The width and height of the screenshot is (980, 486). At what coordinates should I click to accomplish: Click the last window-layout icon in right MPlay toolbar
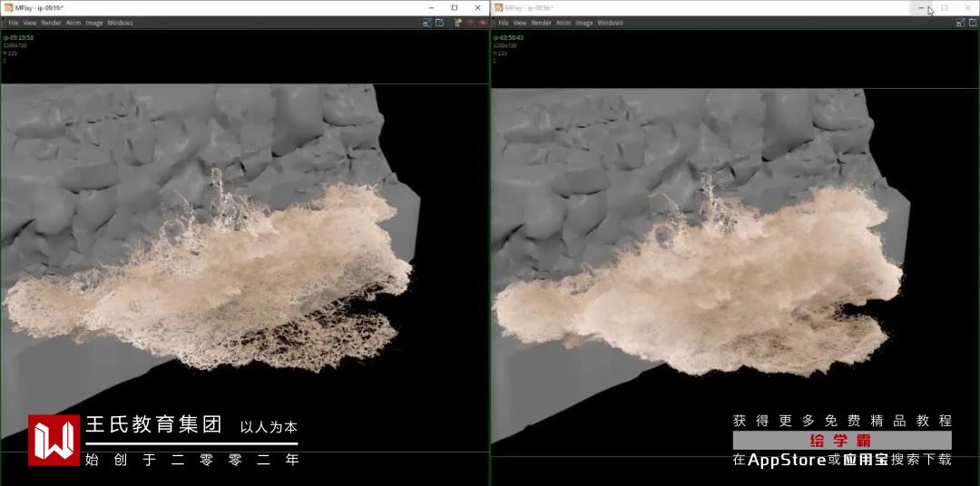point(973,23)
